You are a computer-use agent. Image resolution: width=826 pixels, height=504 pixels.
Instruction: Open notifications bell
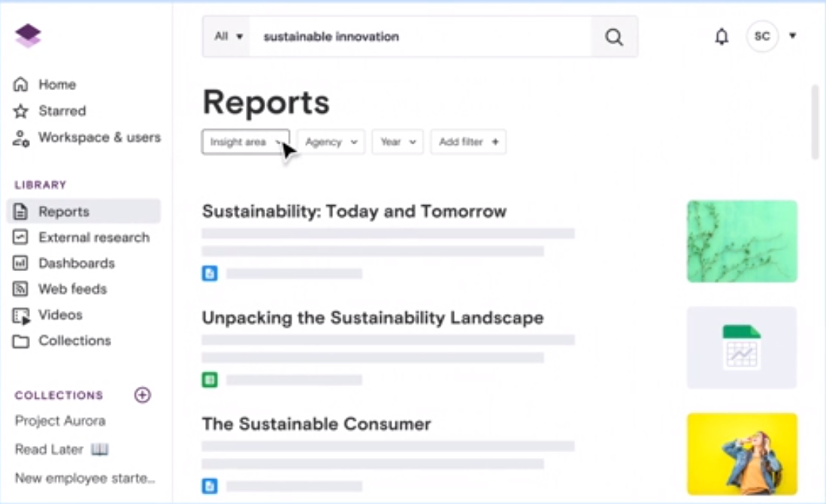coord(722,37)
